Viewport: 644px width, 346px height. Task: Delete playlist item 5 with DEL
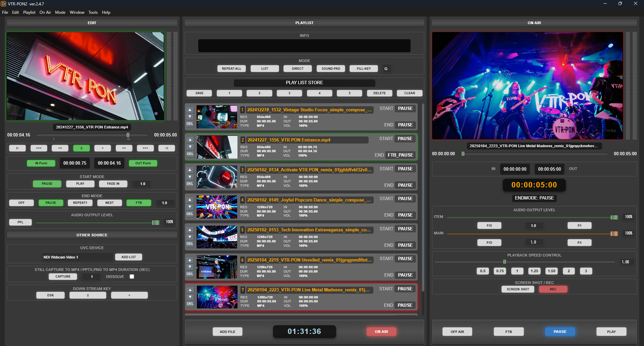pos(190,244)
